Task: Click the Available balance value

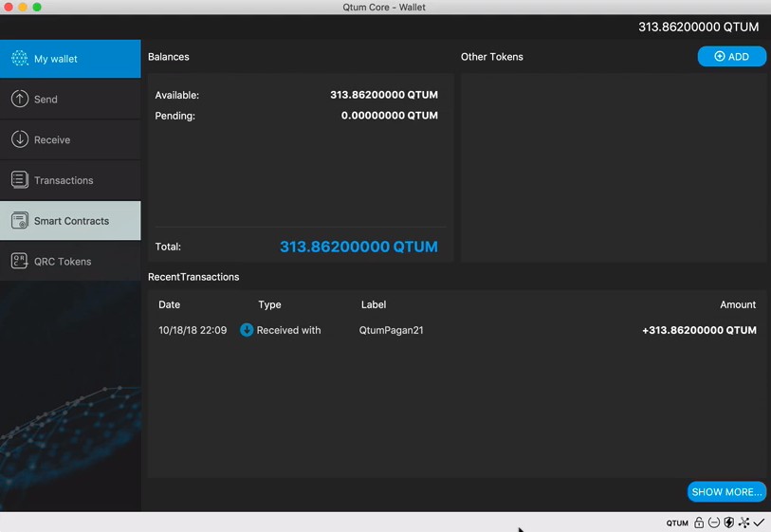Action: [384, 95]
